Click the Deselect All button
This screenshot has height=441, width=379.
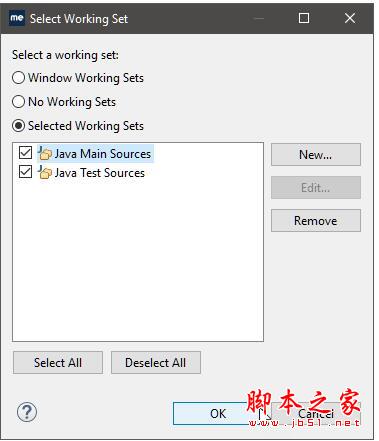click(x=156, y=362)
